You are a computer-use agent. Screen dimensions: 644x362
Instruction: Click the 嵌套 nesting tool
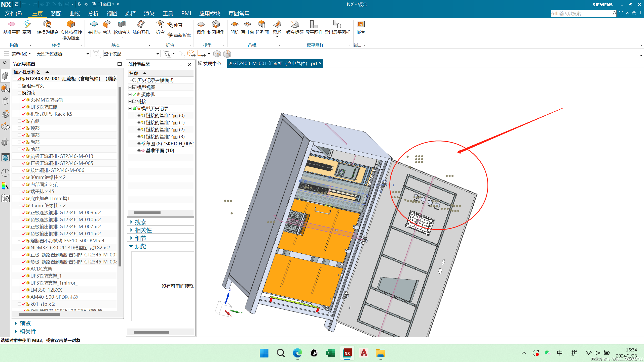coord(361,27)
